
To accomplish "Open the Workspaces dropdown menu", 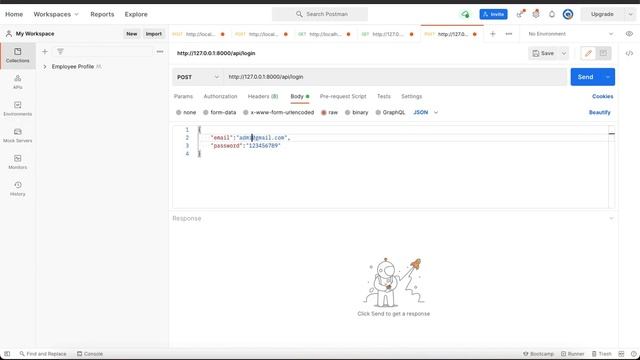I will point(56,14).
